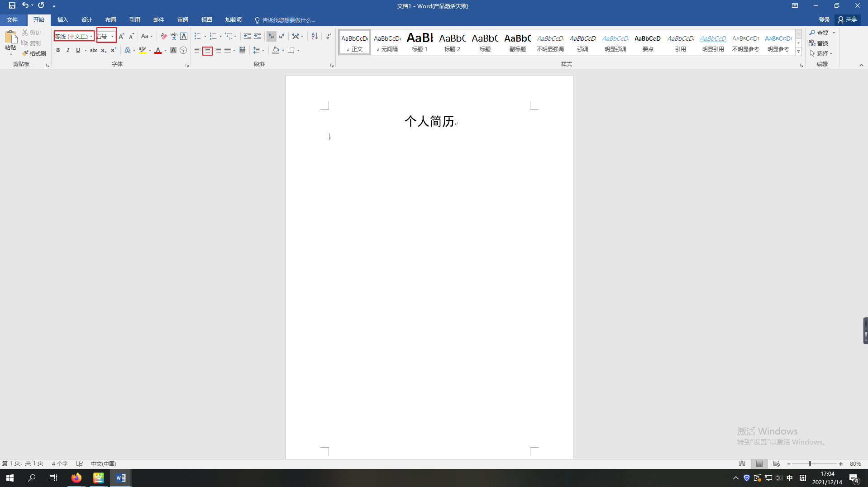Switch to web layout view in status bar

click(777, 463)
